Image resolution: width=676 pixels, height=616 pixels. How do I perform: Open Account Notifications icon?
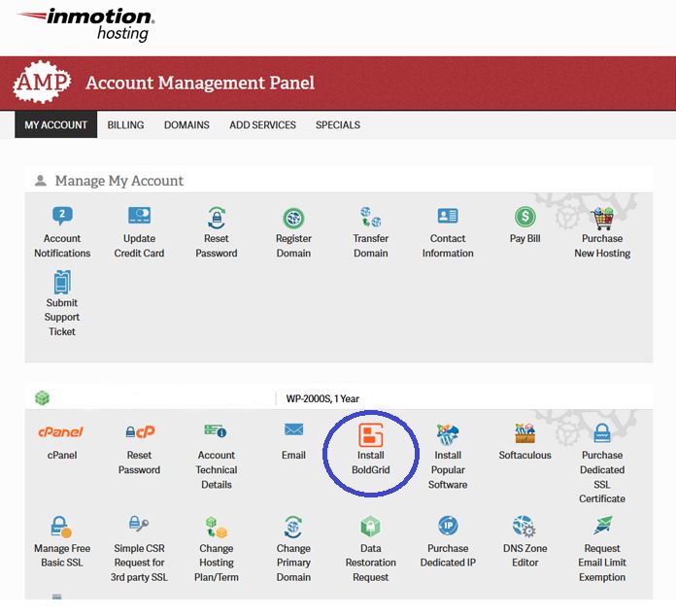point(62,216)
